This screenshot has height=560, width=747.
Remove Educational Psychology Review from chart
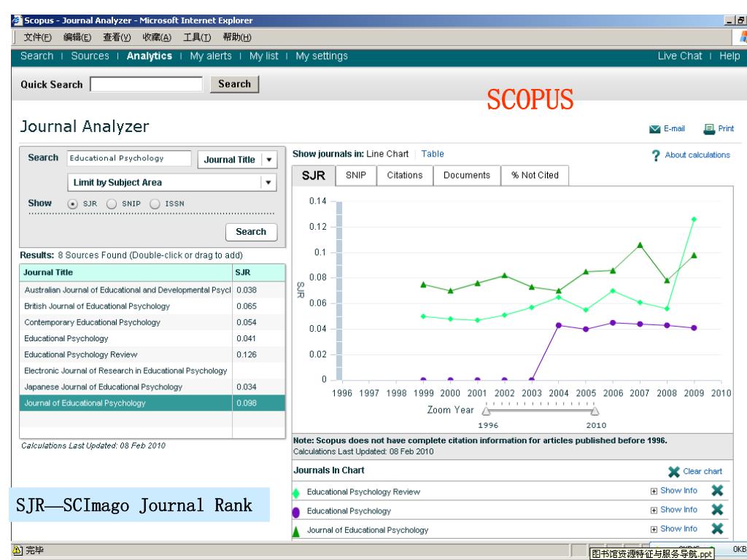pos(717,491)
